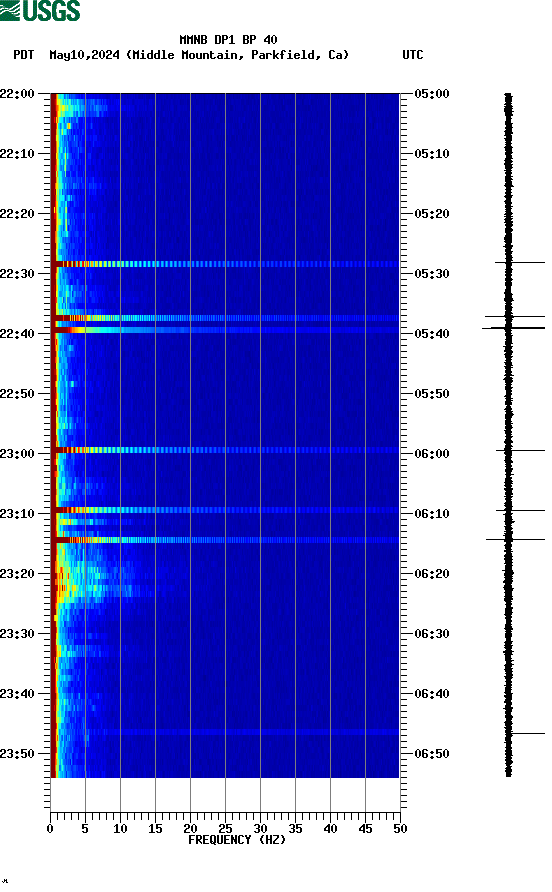Select the title text 'MMNB DP1 BP 40'
The image size is (552, 892).
tap(228, 40)
